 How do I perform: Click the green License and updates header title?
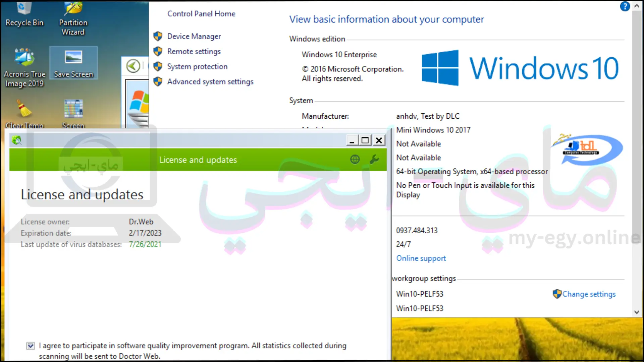coord(198,160)
